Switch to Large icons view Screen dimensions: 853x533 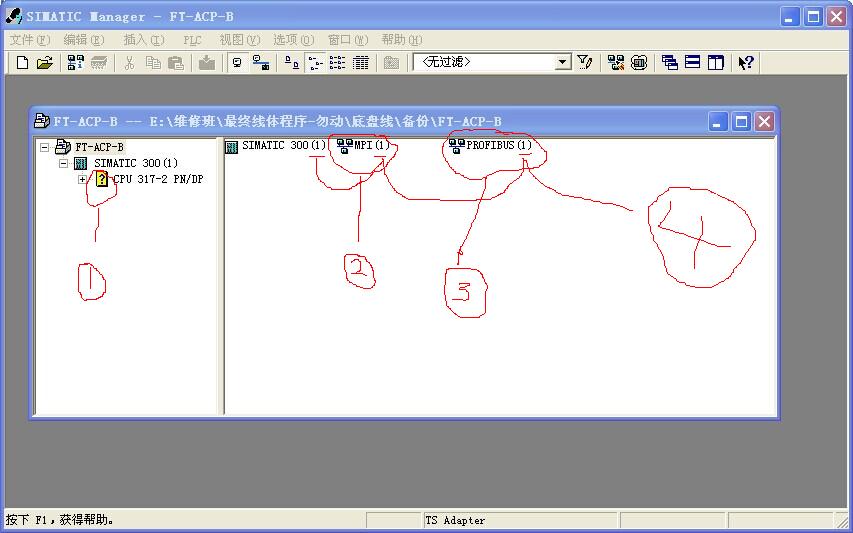click(292, 63)
